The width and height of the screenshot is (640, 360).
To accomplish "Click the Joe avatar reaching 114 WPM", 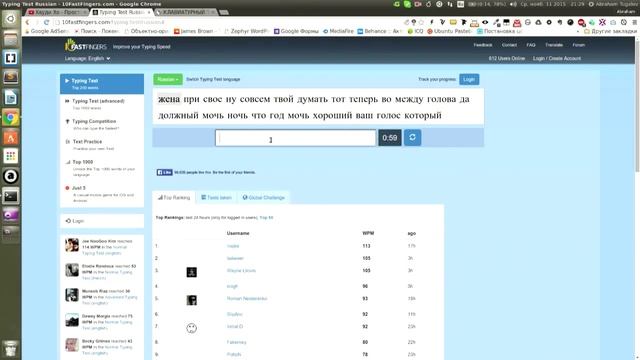I will (x=72, y=245).
